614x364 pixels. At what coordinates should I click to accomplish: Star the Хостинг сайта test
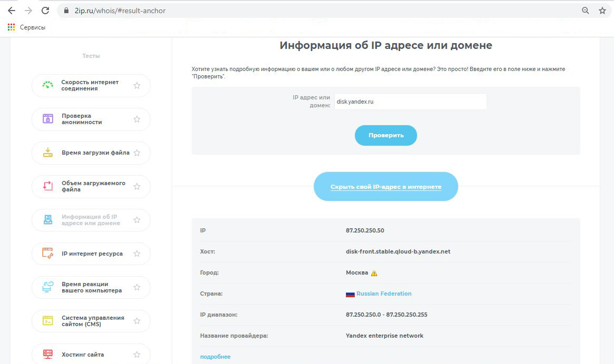point(137,355)
